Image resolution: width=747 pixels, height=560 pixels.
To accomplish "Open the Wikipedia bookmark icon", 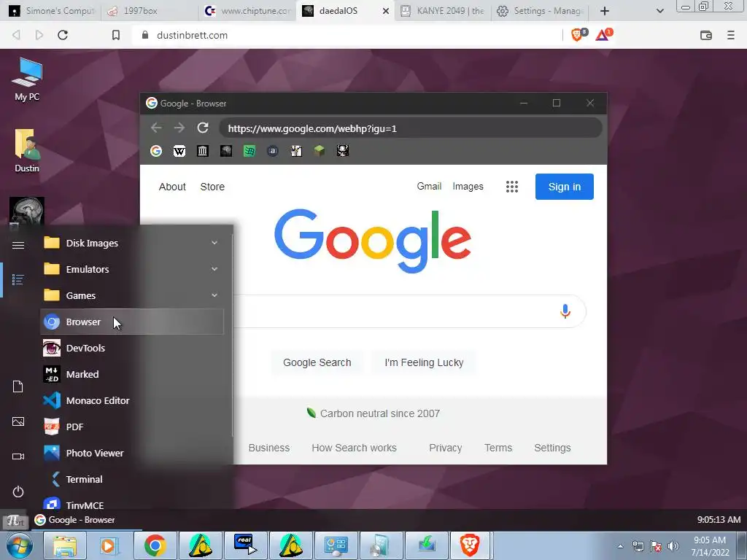I will 179,151.
